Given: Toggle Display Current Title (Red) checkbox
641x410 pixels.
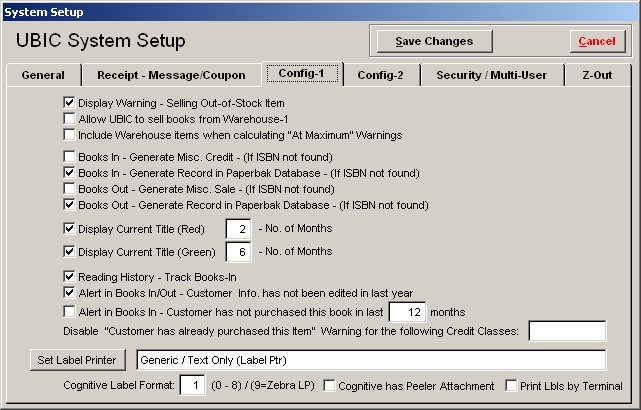Looking at the screenshot, I should tap(69, 229).
